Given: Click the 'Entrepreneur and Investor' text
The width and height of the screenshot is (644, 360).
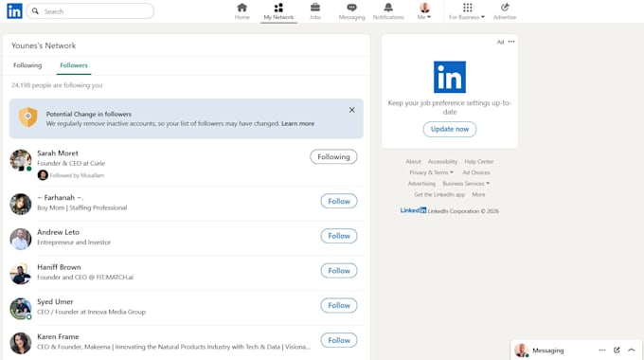Looking at the screenshot, I should (x=74, y=243).
